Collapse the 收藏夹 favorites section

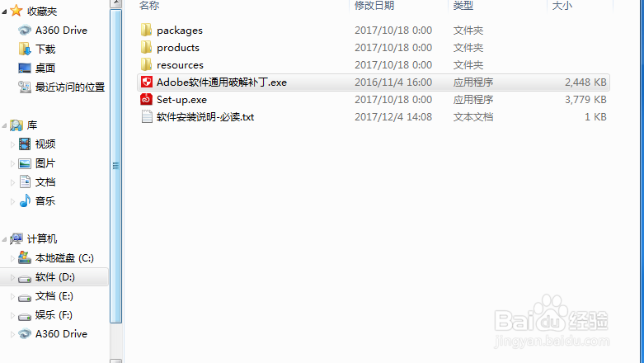pyautogui.click(x=4, y=12)
